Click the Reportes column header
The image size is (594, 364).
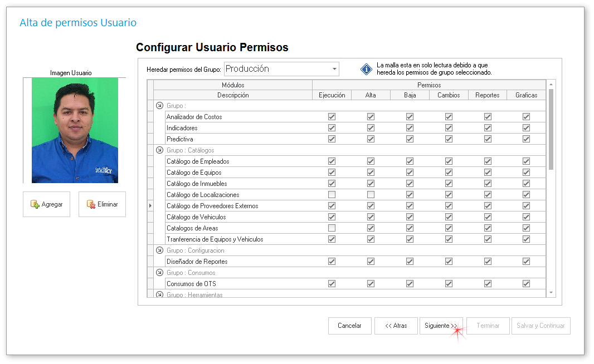[488, 95]
